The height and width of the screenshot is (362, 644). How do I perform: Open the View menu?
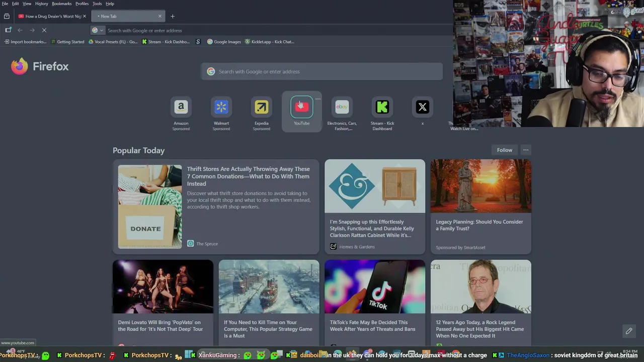click(27, 4)
